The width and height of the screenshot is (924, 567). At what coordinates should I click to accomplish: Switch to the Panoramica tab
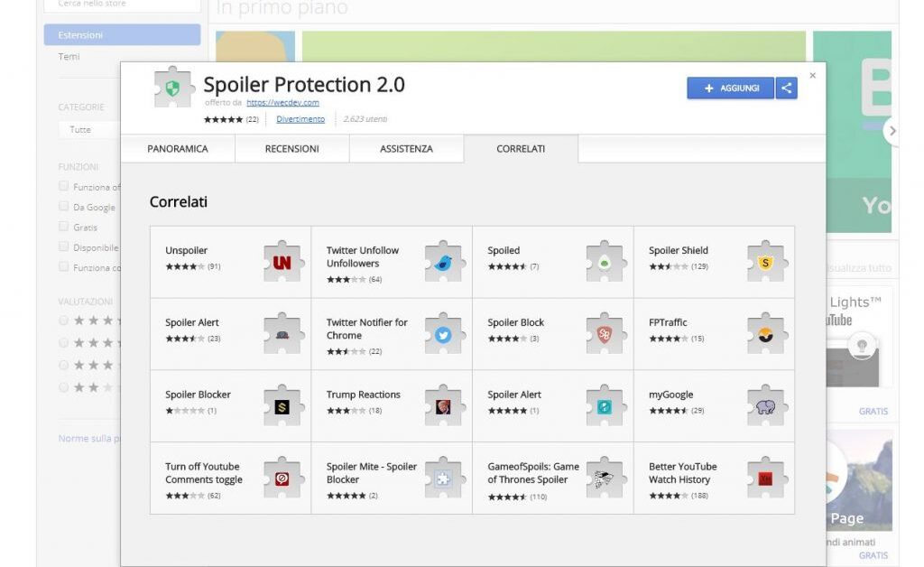tap(178, 149)
